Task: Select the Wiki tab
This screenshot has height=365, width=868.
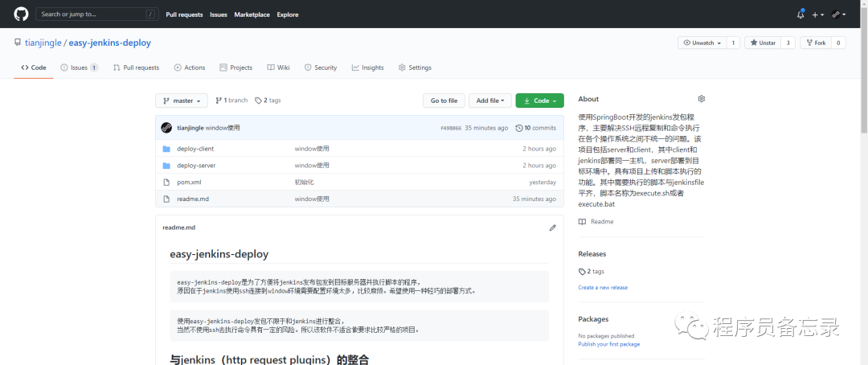Action: 278,68
